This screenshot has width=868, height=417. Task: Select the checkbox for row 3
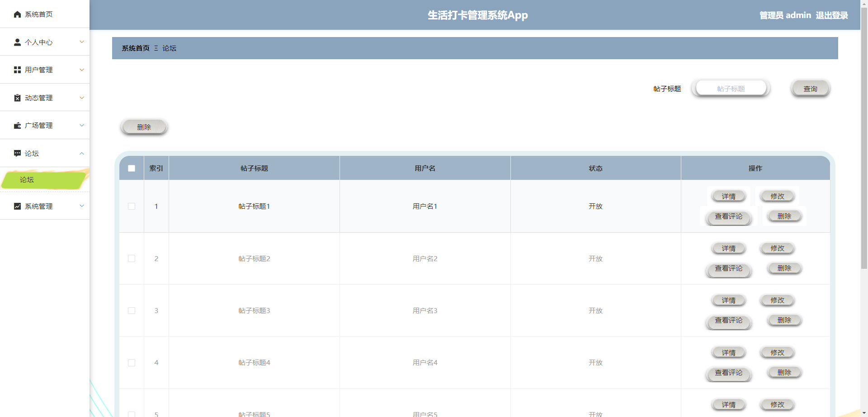point(132,311)
